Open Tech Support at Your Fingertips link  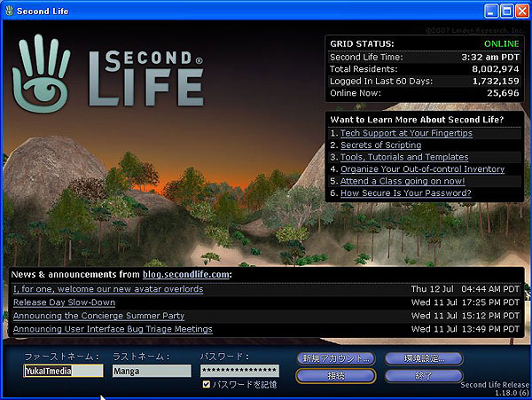406,133
